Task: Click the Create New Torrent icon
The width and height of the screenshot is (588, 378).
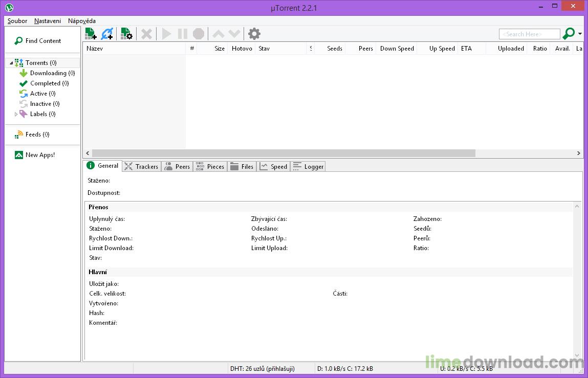Action: point(126,34)
